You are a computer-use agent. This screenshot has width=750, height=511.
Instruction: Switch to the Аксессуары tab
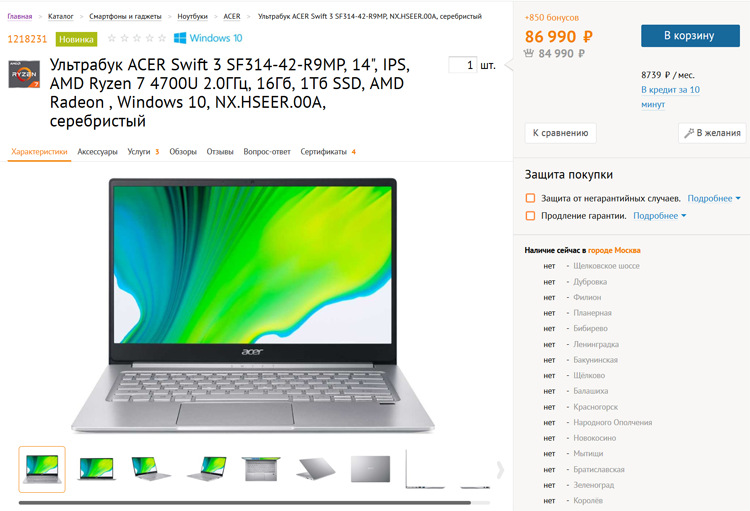tap(98, 152)
